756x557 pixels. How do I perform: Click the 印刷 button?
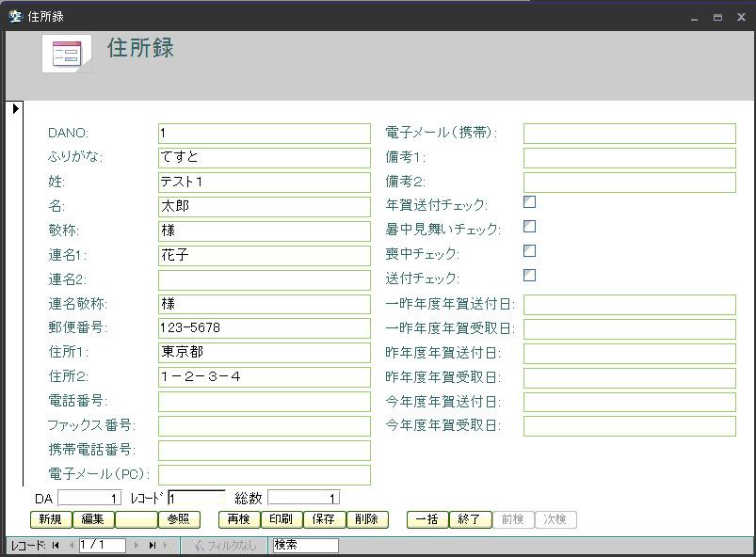(x=281, y=519)
